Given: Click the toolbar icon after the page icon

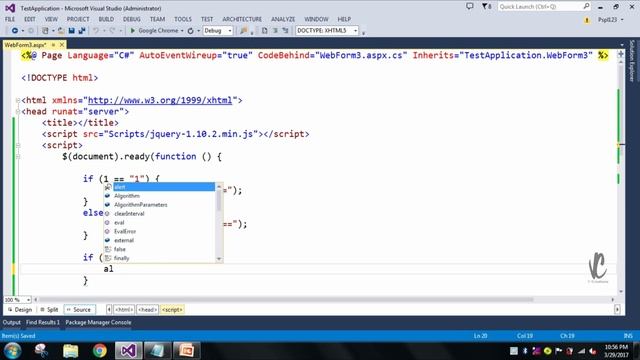Looking at the screenshot, I should [275, 31].
